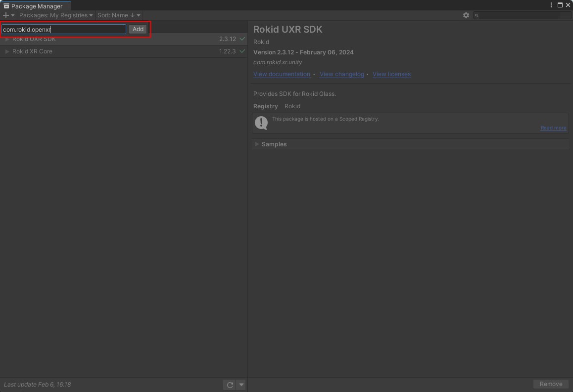Maximize the Package Manager window

pyautogui.click(x=560, y=5)
